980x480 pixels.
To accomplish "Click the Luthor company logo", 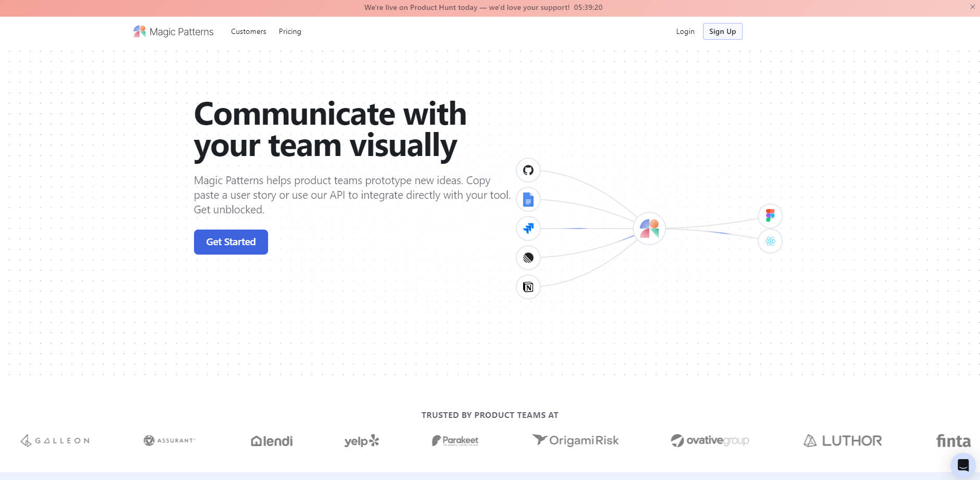I will (842, 441).
